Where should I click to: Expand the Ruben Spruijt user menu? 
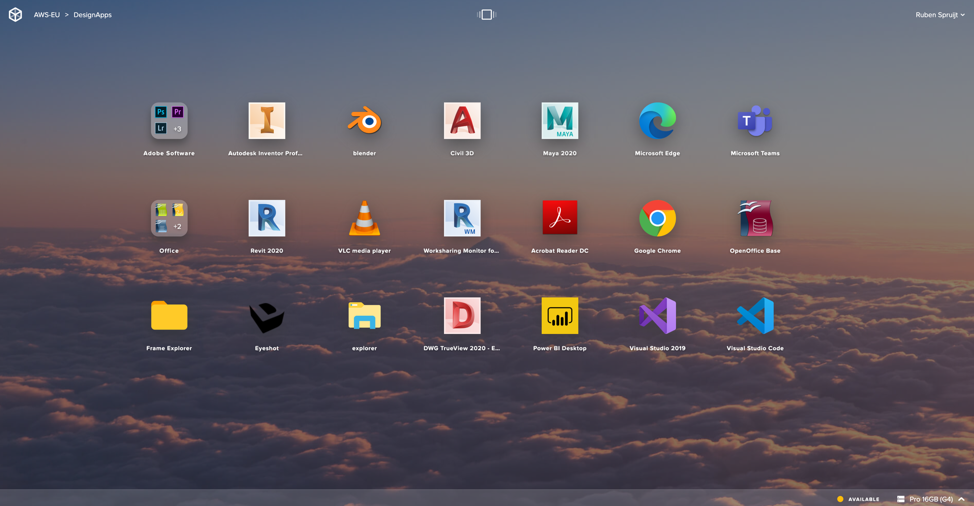[940, 15]
